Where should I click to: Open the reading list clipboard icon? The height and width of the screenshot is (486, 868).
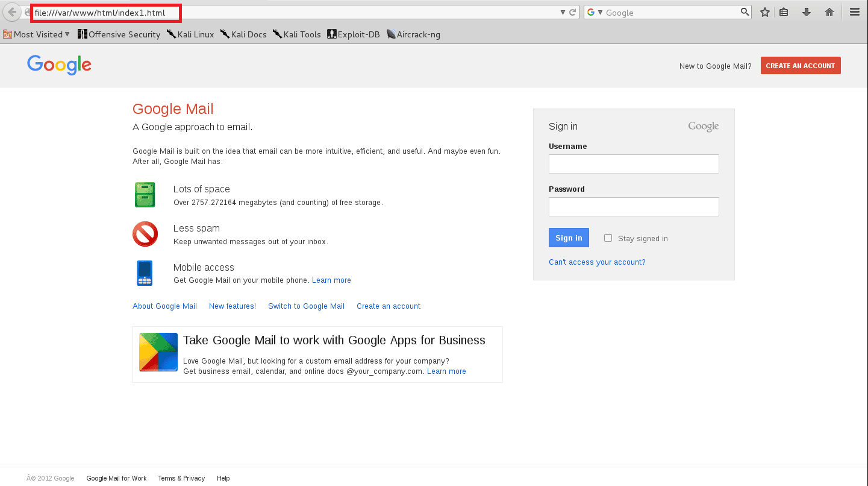(784, 11)
